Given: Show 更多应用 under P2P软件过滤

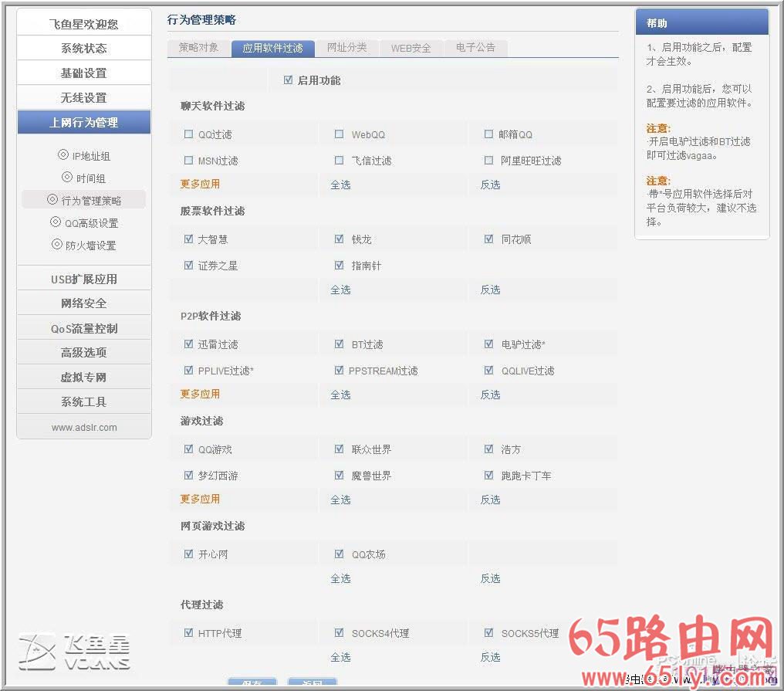Looking at the screenshot, I should pyautogui.click(x=200, y=395).
